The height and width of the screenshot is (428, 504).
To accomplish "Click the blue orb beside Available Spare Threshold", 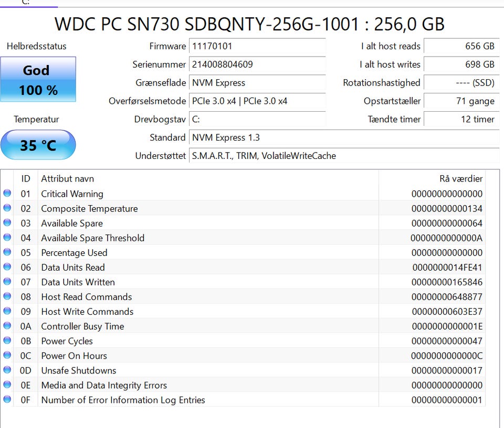I will pos(7,238).
